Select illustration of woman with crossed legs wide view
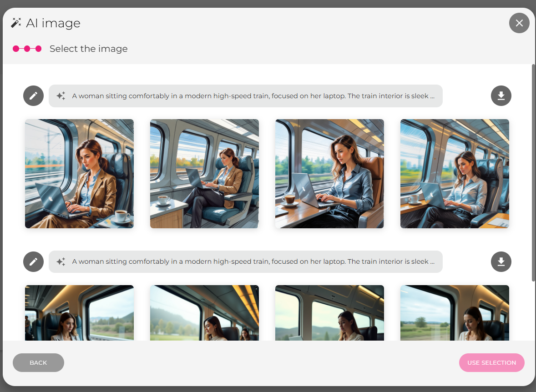 pos(204,174)
